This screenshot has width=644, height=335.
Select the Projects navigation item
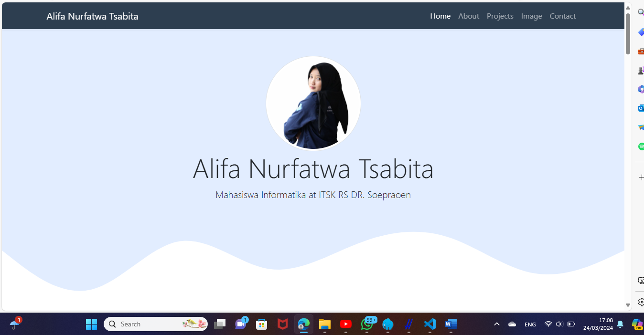pos(500,16)
